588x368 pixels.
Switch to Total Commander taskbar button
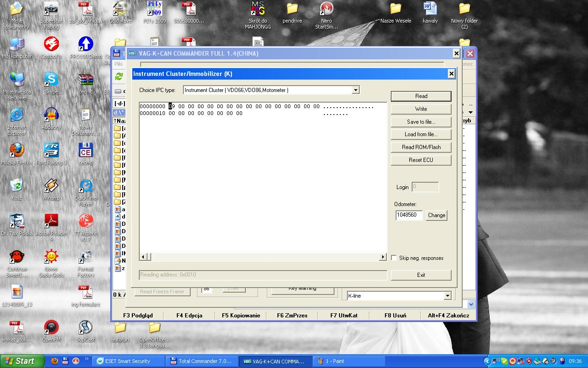click(203, 361)
